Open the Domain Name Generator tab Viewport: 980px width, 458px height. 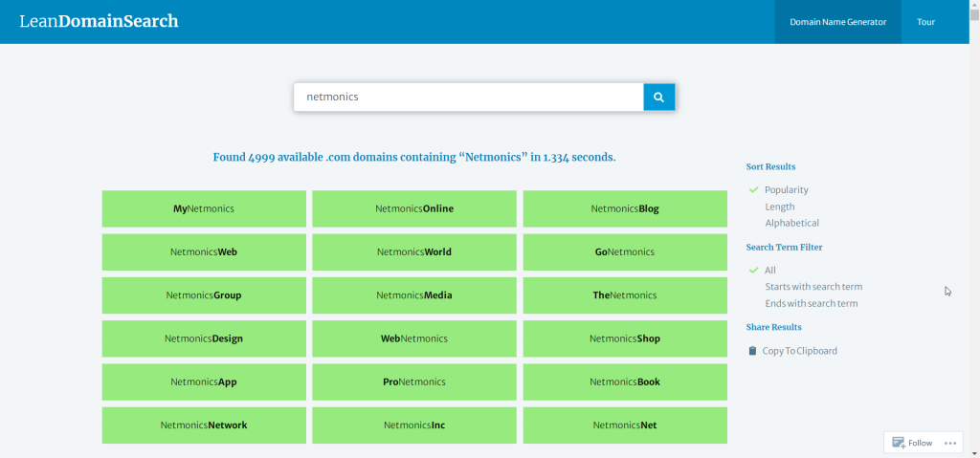point(837,22)
